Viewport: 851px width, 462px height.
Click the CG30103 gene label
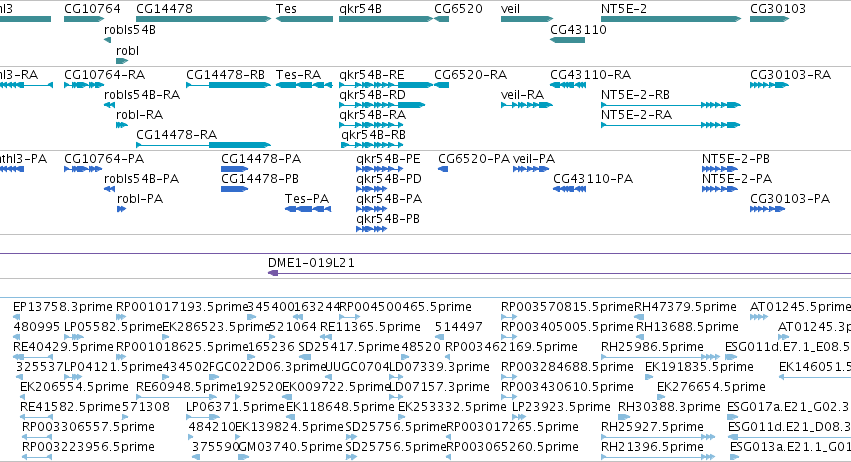pyautogui.click(x=778, y=9)
